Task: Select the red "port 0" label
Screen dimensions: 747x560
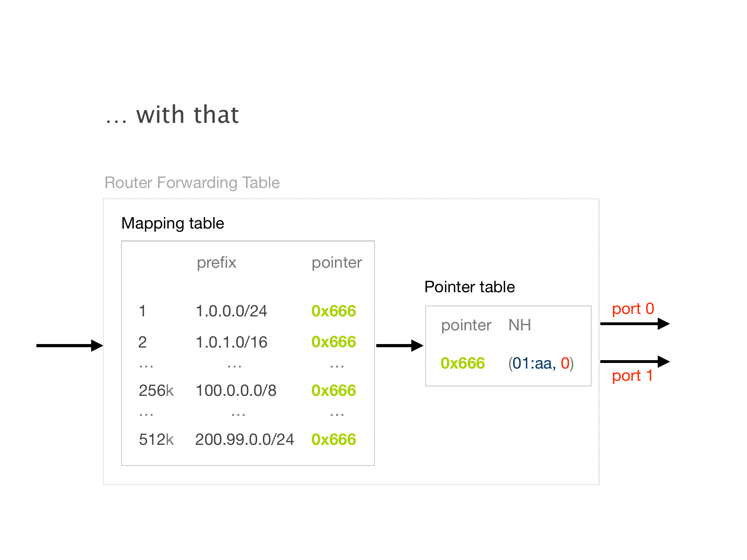Action: click(x=633, y=309)
